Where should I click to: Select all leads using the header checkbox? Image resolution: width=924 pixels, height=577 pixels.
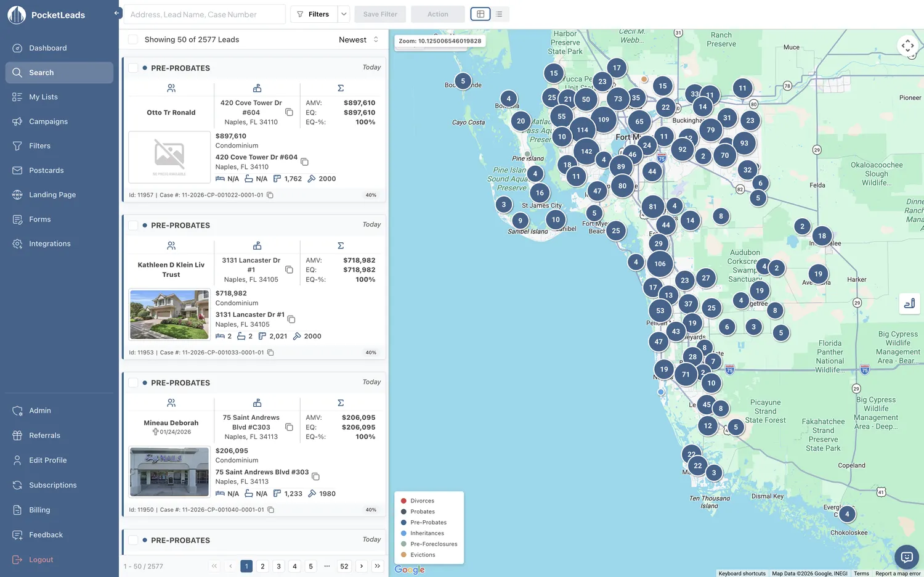(132, 39)
